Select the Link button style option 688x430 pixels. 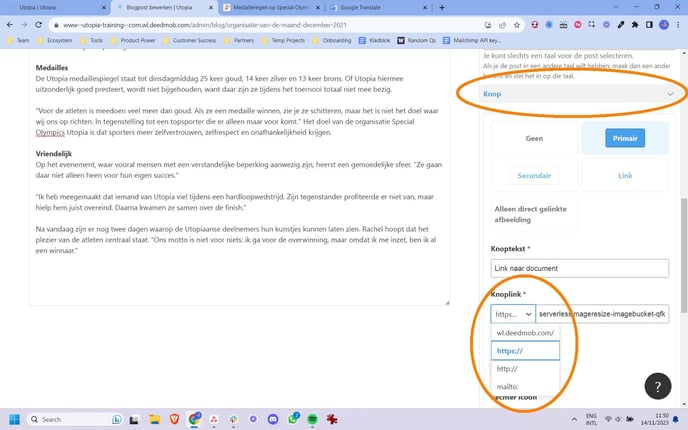point(624,174)
